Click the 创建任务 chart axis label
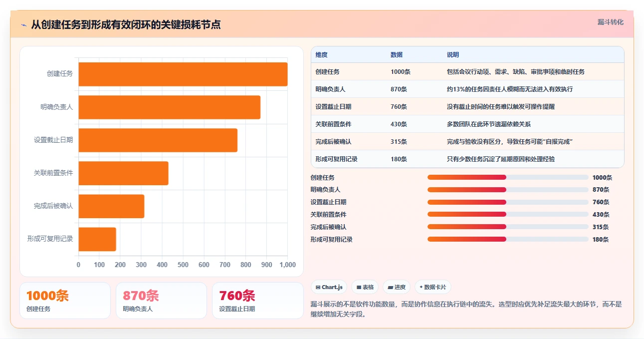644x339 pixels. tap(60, 74)
